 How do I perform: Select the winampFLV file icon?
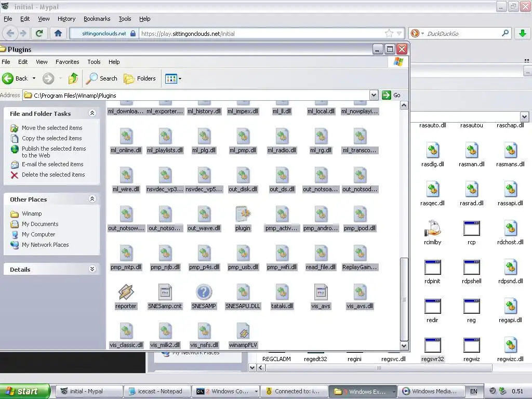pyautogui.click(x=243, y=331)
